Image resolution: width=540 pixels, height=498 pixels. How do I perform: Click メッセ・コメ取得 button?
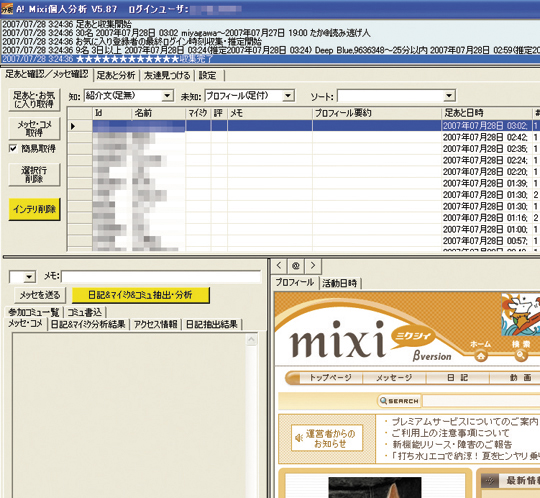click(x=34, y=128)
